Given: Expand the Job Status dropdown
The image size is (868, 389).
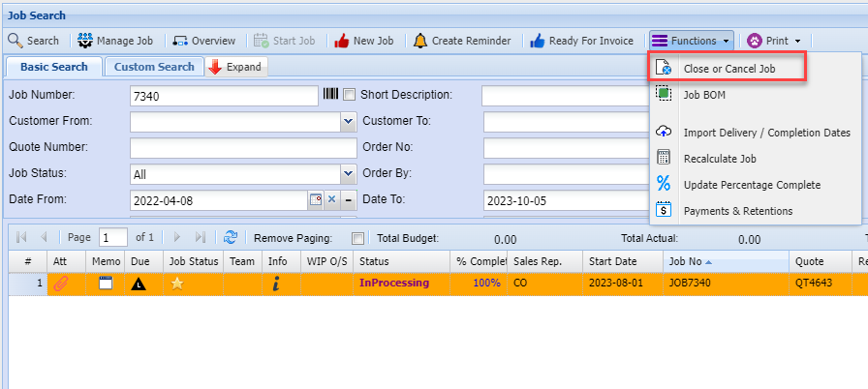Looking at the screenshot, I should 348,174.
